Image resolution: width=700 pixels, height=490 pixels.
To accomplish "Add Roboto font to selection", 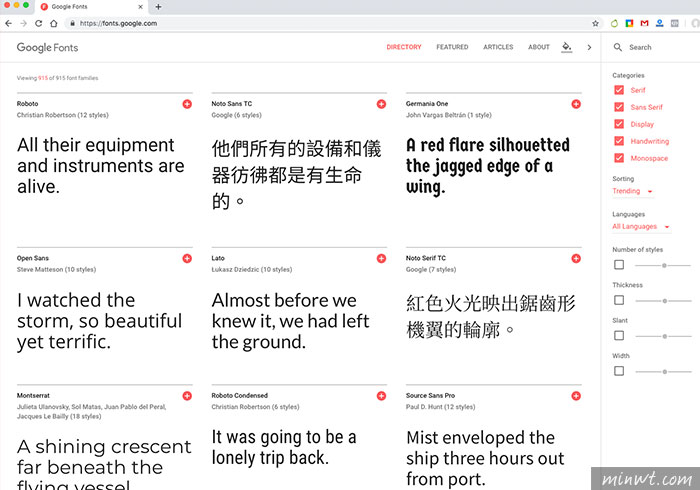I will (x=187, y=104).
